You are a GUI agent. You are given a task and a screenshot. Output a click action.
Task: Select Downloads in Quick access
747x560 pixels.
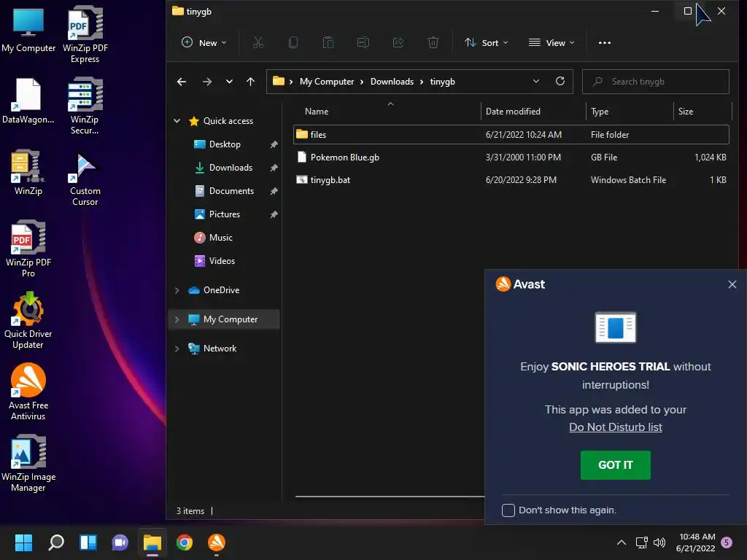[231, 168]
